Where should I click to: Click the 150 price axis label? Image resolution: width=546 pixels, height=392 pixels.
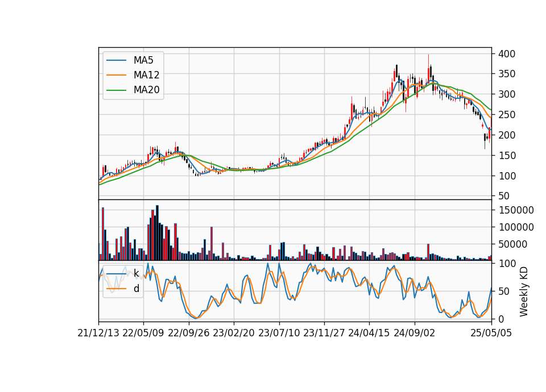(x=507, y=156)
